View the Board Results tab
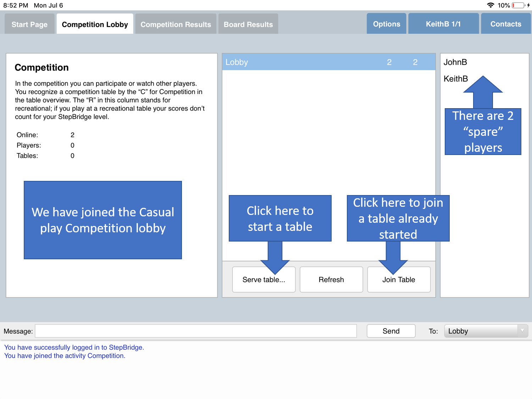Image resolution: width=532 pixels, height=399 pixels. [248, 24]
